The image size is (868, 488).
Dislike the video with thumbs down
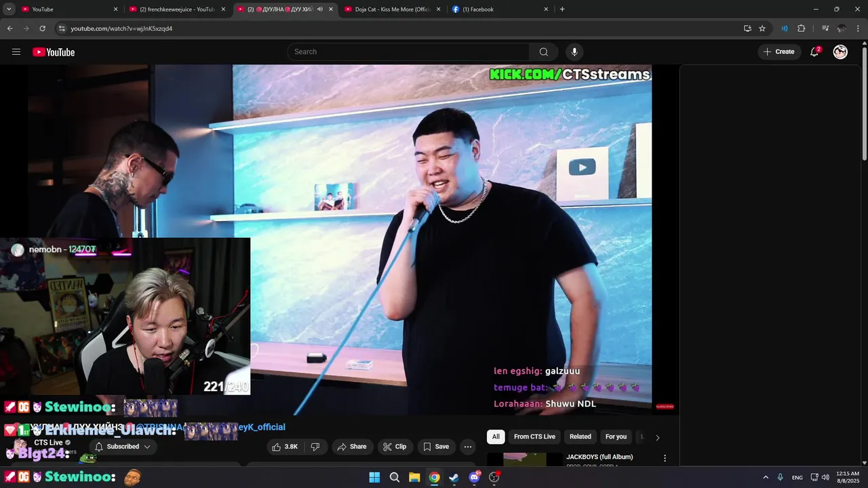[x=315, y=447]
